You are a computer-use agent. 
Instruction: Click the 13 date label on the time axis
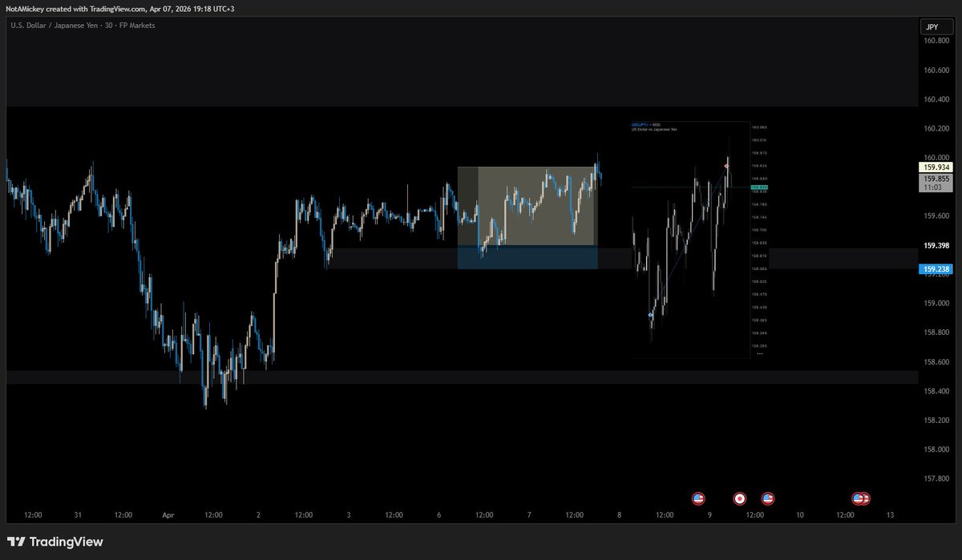pyautogui.click(x=890, y=515)
